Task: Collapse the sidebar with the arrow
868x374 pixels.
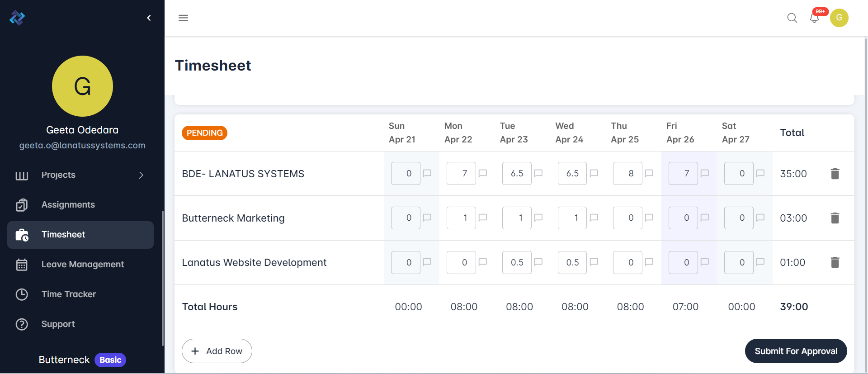Action: [x=149, y=18]
